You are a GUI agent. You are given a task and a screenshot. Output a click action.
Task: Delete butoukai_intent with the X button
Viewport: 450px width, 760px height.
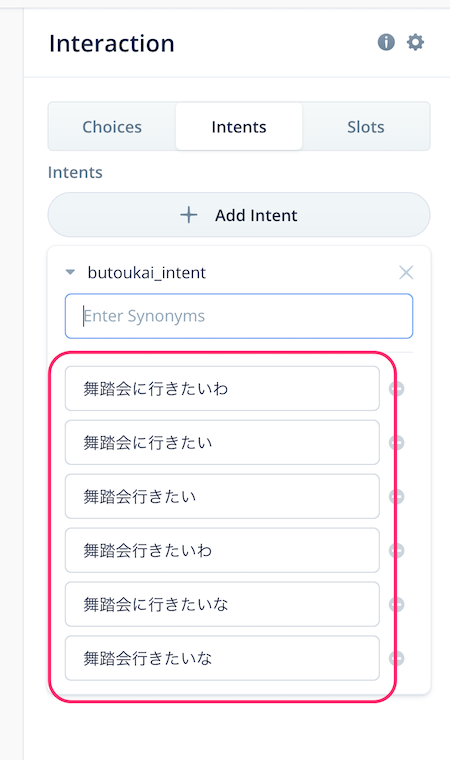(x=406, y=272)
